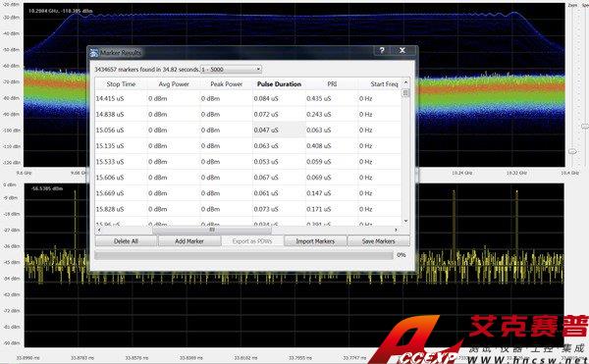Click the zoom slider handle at right
Image resolution: width=589 pixels, height=364 pixels.
point(572,152)
